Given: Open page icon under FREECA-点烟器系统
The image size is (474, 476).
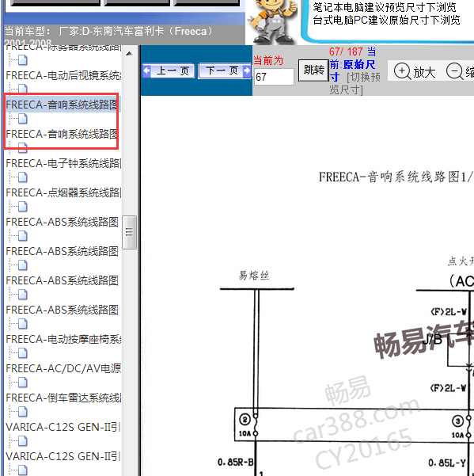Looking at the screenshot, I should pyautogui.click(x=23, y=207).
